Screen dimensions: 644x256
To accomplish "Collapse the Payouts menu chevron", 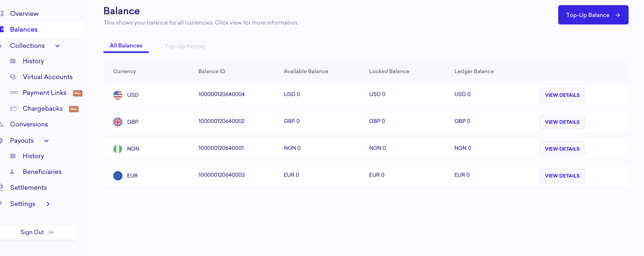I will pyautogui.click(x=46, y=141).
